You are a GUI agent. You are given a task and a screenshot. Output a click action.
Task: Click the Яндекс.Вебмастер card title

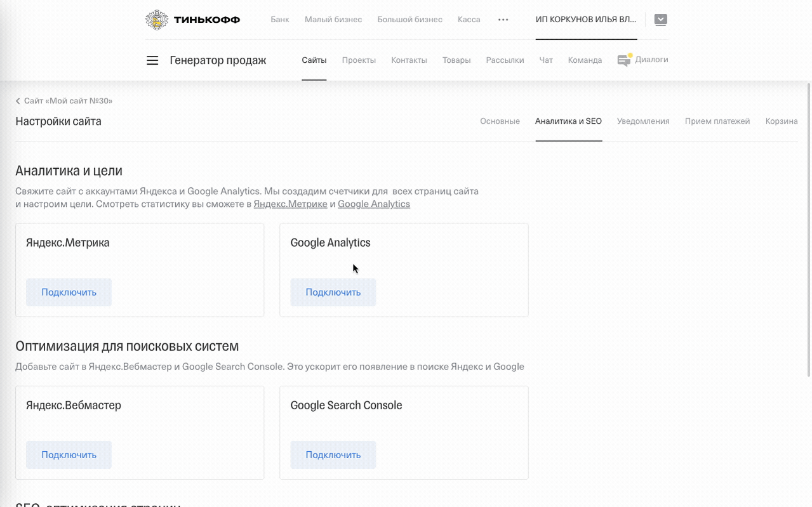(x=74, y=405)
